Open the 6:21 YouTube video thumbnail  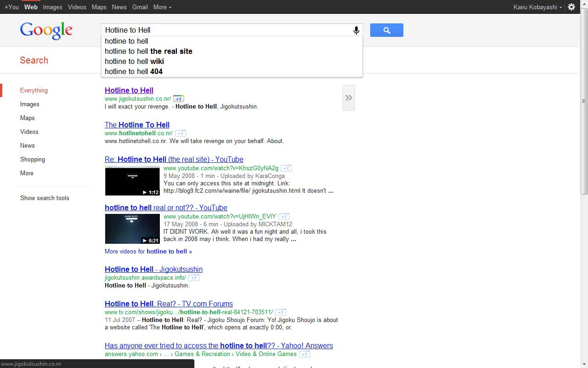(132, 229)
